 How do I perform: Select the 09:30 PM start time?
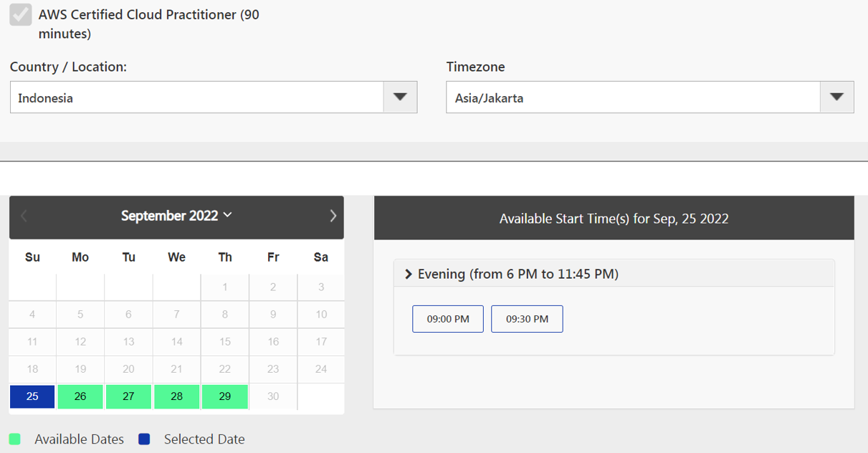tap(527, 319)
